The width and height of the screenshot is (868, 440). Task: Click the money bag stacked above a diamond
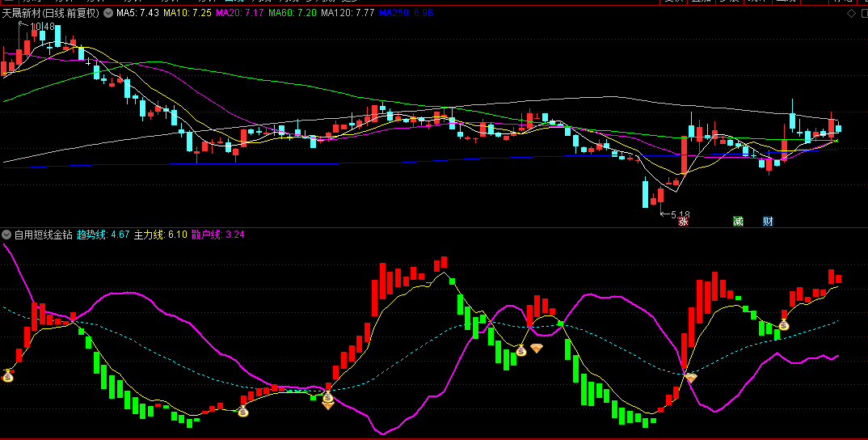[327, 397]
